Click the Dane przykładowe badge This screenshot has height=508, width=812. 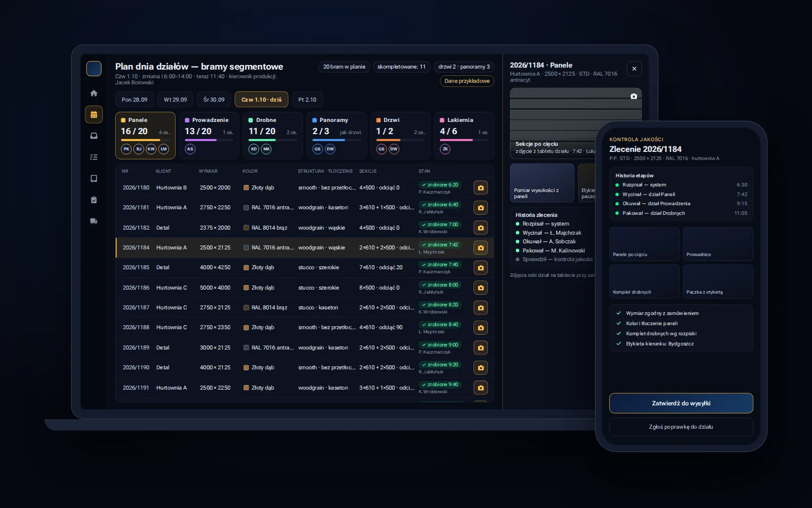pos(467,81)
